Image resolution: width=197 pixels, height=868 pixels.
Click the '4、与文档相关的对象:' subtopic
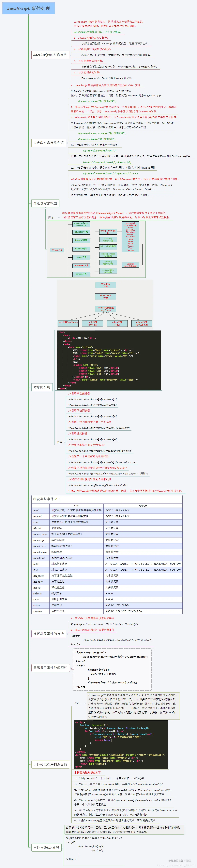click(87, 72)
